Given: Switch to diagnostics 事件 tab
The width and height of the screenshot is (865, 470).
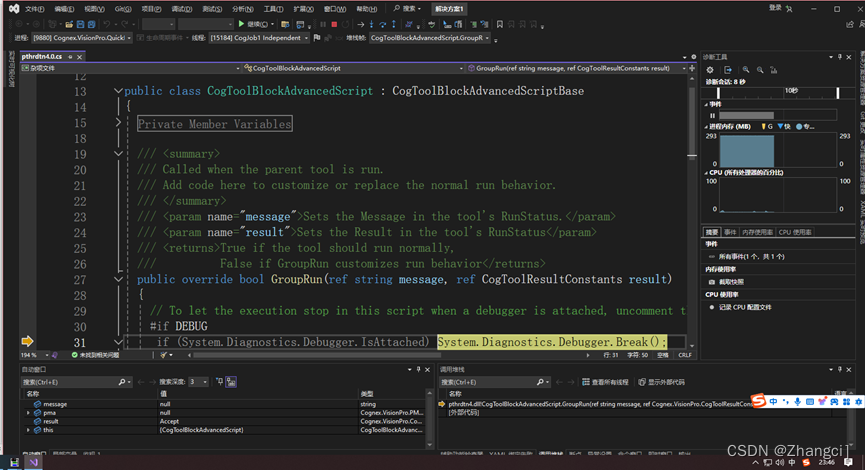Looking at the screenshot, I should [730, 232].
